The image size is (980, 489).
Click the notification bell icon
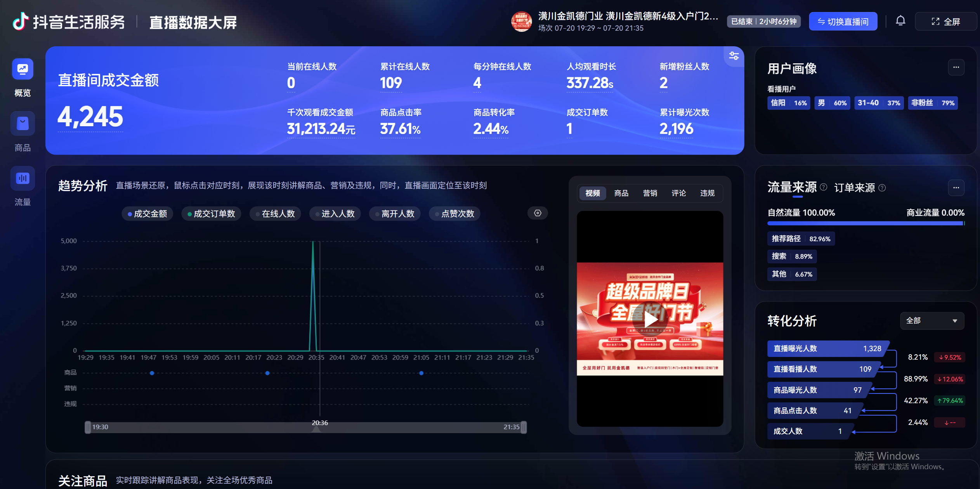pyautogui.click(x=900, y=21)
